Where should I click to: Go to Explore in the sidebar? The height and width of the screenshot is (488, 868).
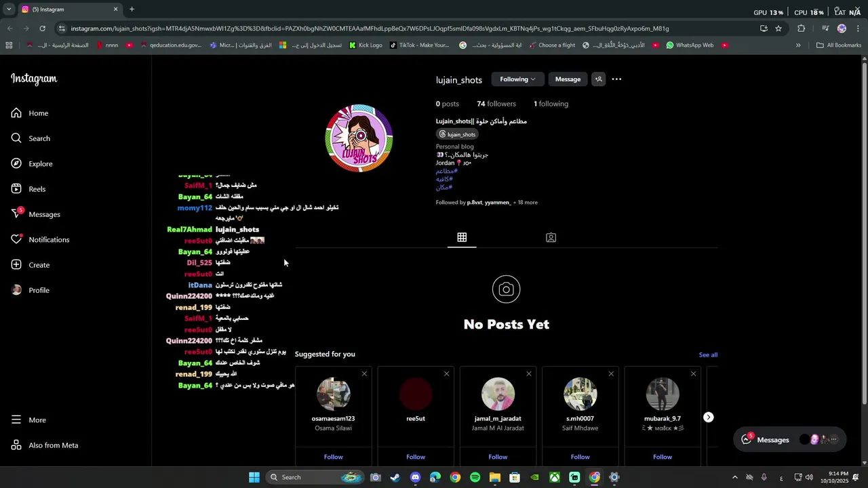tap(32, 164)
